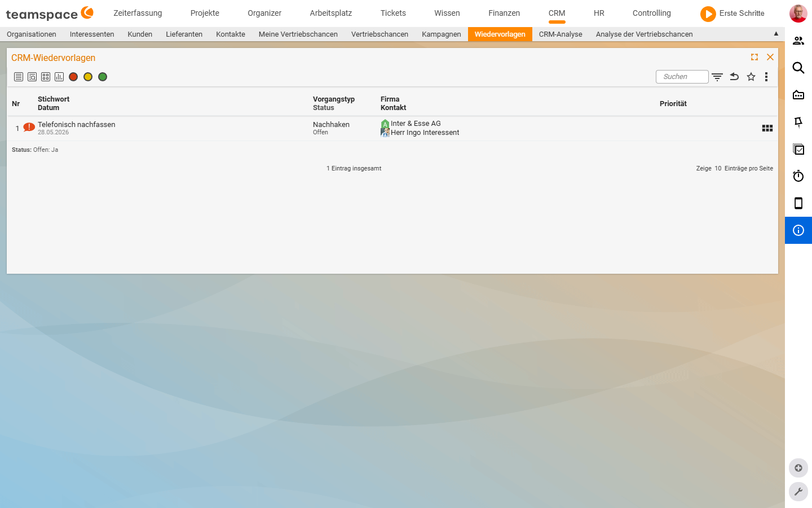Image resolution: width=812 pixels, height=508 pixels.
Task: Open the CRM menu
Action: [557, 13]
